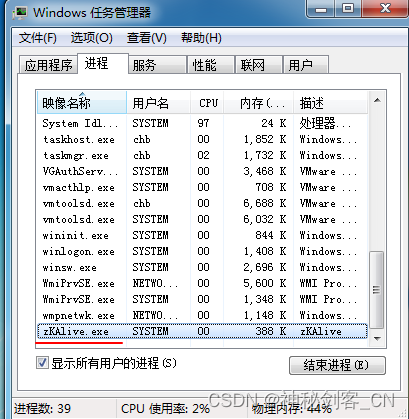This screenshot has width=409, height=419.
Task: Click the Task Manager title bar icon
Action: coord(20,13)
